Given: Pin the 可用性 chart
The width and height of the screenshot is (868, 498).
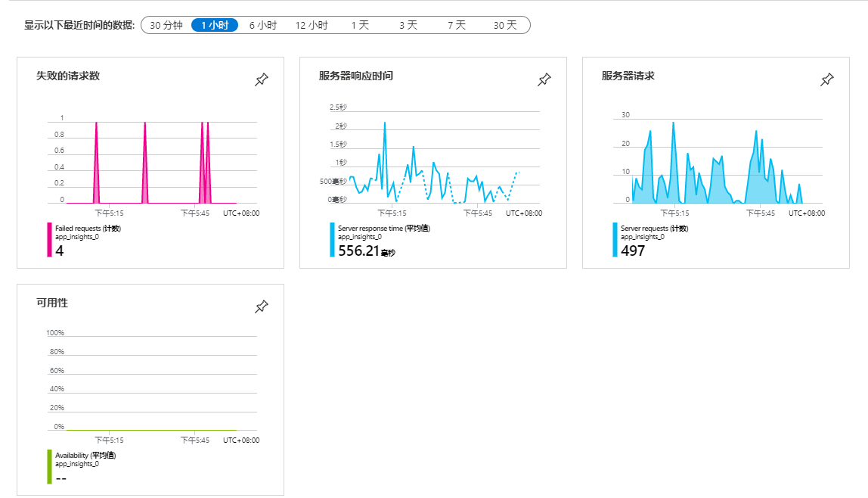Looking at the screenshot, I should pyautogui.click(x=262, y=307).
